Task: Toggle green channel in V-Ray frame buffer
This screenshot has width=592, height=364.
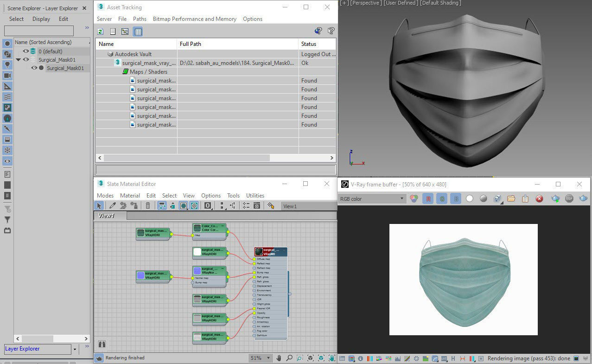Action: click(442, 198)
